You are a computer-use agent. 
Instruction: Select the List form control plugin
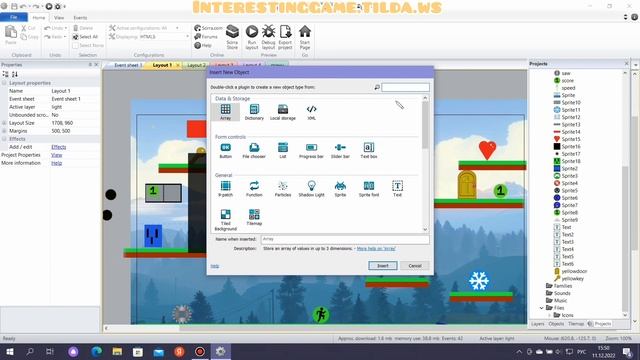coord(282,150)
